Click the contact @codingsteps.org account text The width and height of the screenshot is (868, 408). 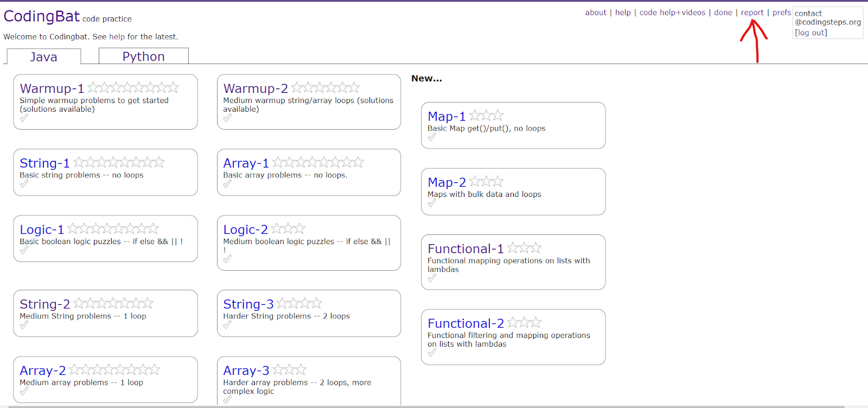[x=828, y=18]
